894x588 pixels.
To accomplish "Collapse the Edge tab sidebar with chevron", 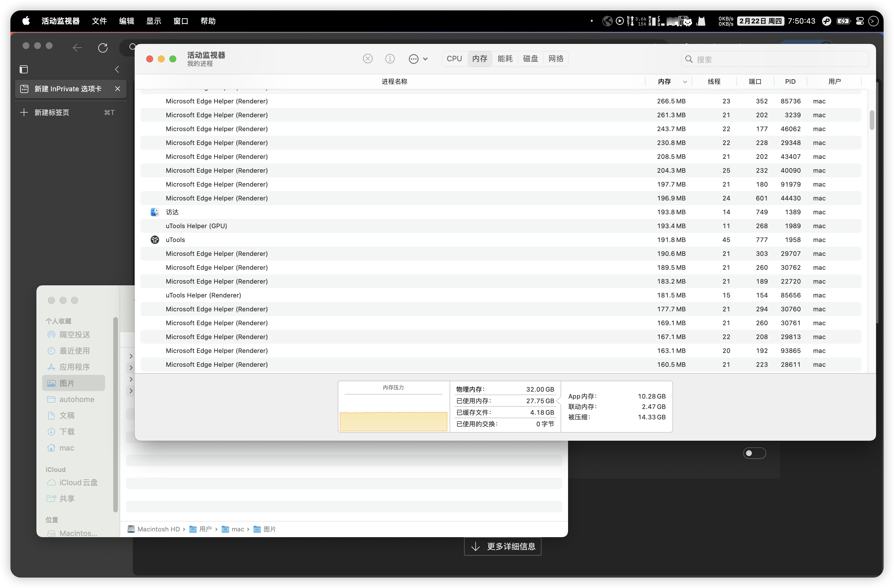I will (x=117, y=70).
